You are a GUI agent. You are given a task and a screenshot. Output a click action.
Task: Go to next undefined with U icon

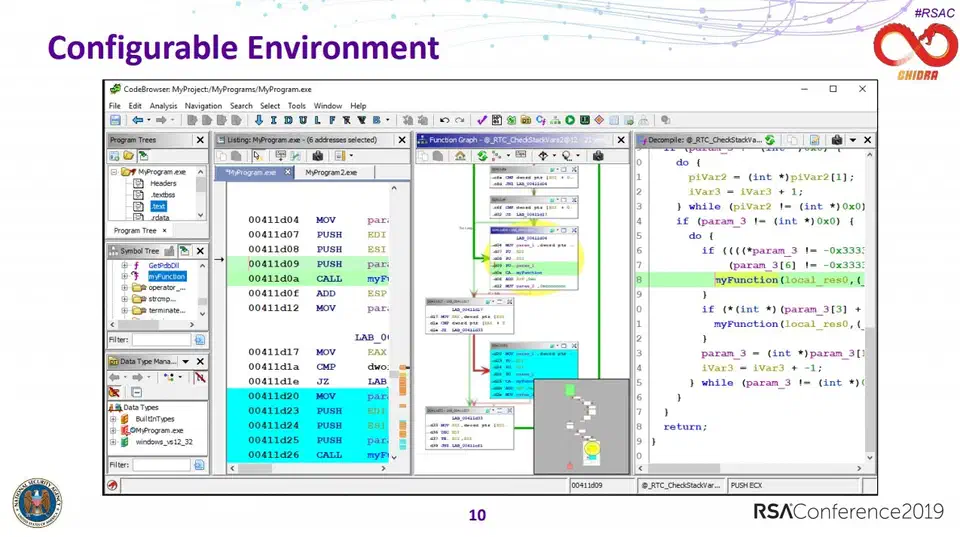coord(303,121)
